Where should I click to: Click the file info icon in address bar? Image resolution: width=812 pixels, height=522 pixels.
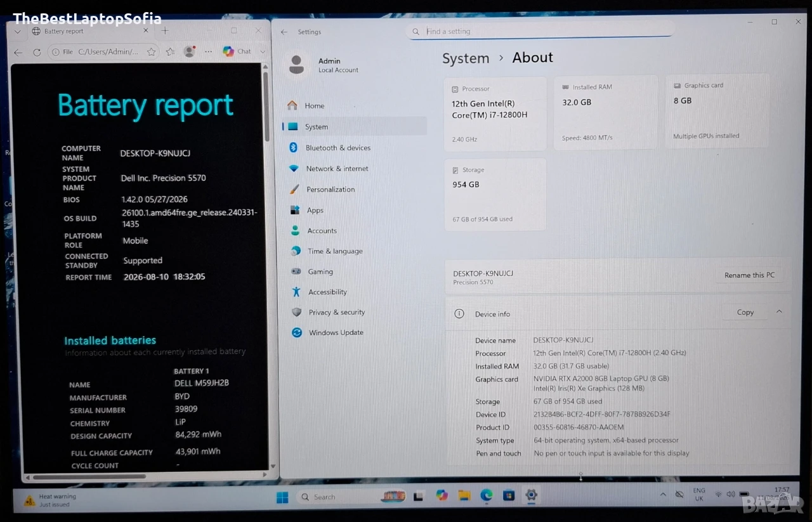point(56,52)
